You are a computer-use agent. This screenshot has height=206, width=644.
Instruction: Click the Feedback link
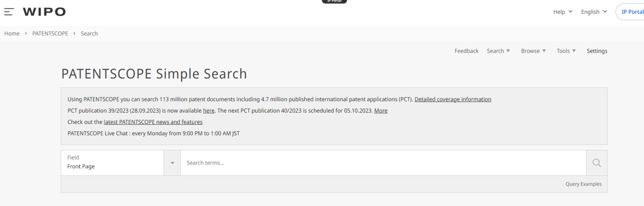466,51
